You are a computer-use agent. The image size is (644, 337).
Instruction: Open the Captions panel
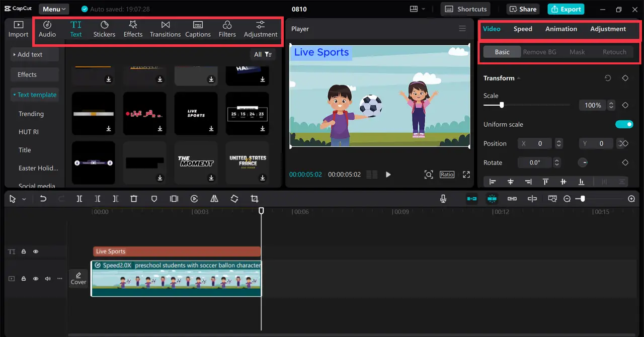pyautogui.click(x=198, y=28)
